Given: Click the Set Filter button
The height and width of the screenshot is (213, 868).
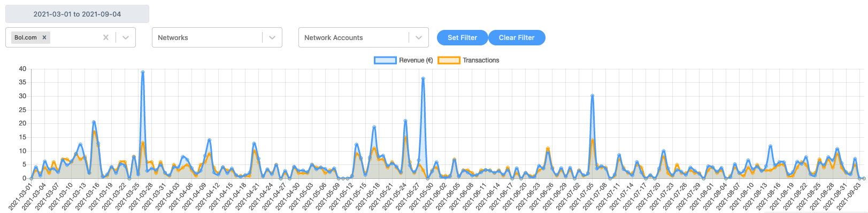Looking at the screenshot, I should [x=462, y=37].
